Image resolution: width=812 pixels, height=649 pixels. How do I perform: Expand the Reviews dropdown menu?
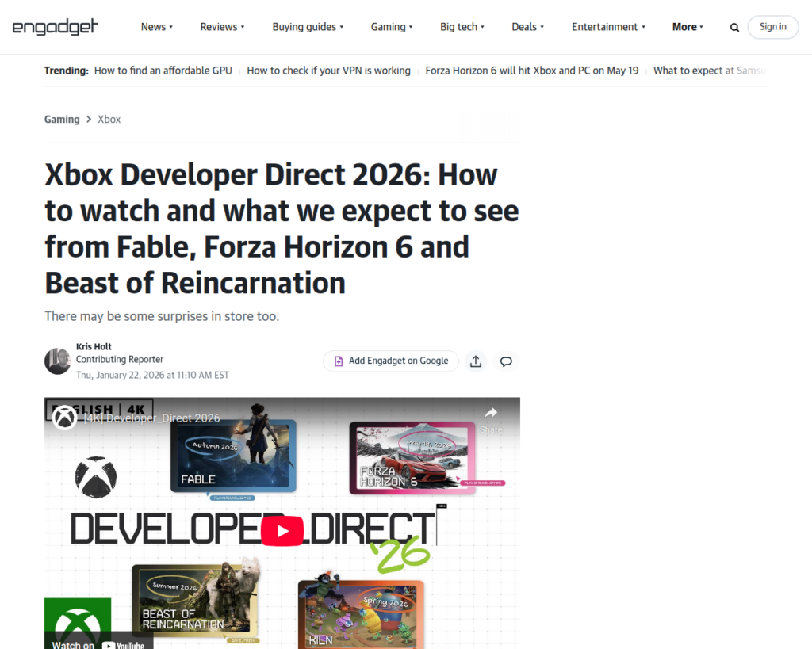pos(222,27)
